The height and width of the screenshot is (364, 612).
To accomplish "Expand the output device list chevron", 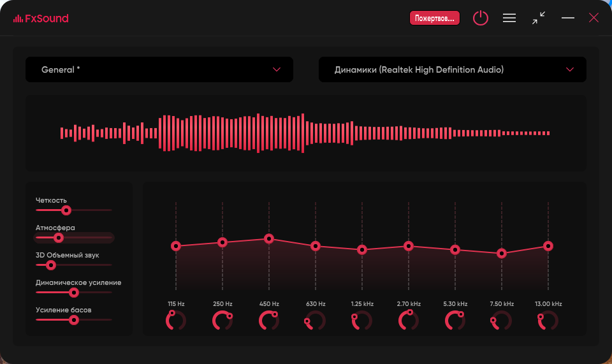I will [569, 69].
